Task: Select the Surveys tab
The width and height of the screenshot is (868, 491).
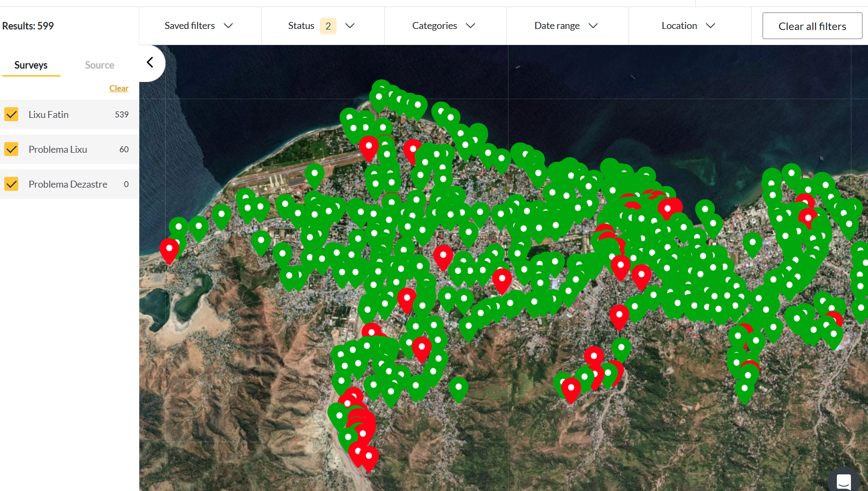Action: tap(31, 65)
